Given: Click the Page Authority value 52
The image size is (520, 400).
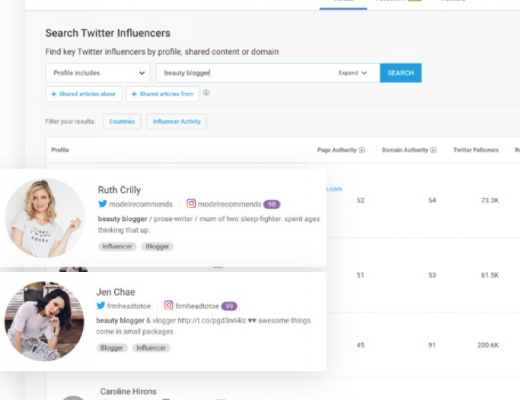Looking at the screenshot, I should click(x=360, y=200).
